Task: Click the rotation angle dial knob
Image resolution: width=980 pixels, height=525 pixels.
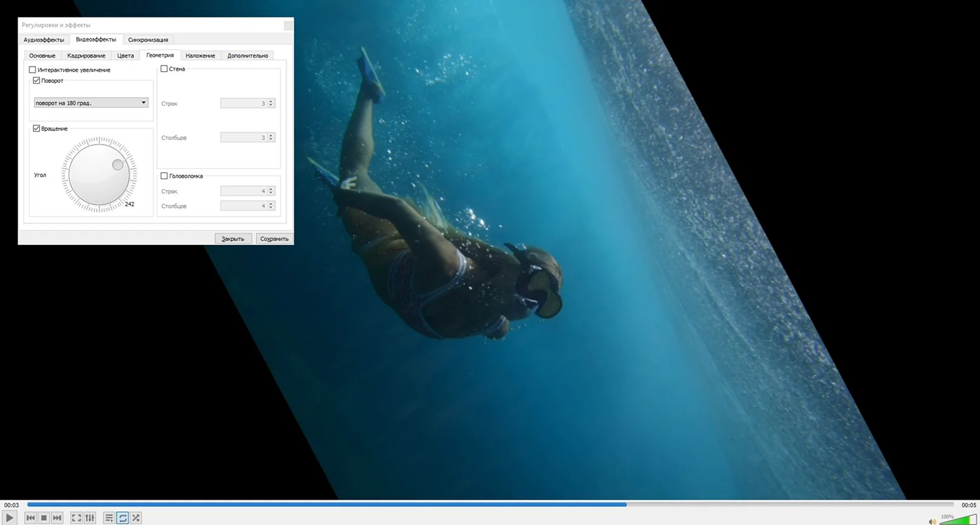Action: pos(118,164)
